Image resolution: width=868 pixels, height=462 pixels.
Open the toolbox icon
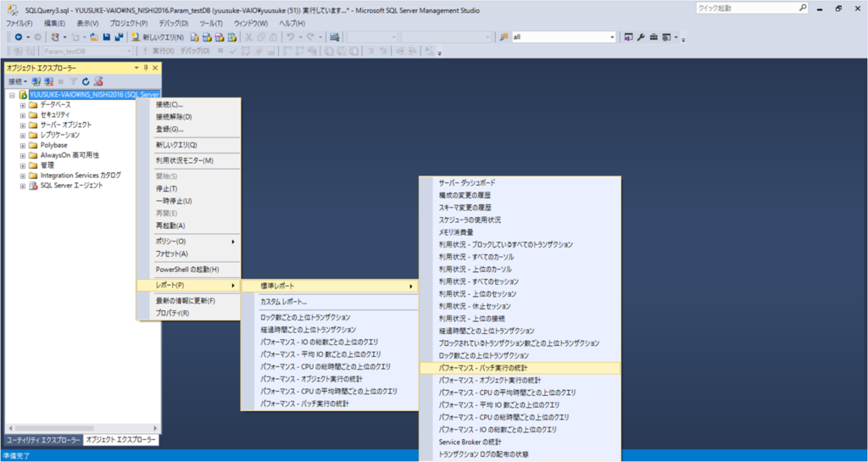point(654,37)
